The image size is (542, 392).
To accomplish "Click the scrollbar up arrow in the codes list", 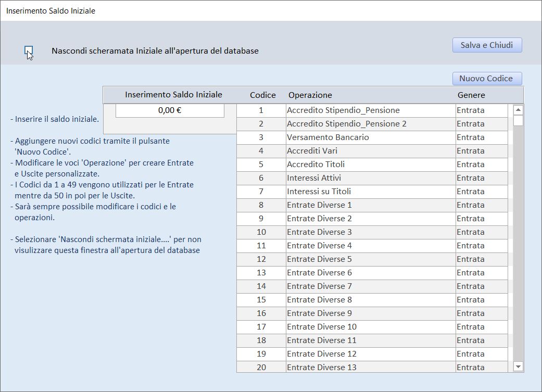I will [x=518, y=110].
